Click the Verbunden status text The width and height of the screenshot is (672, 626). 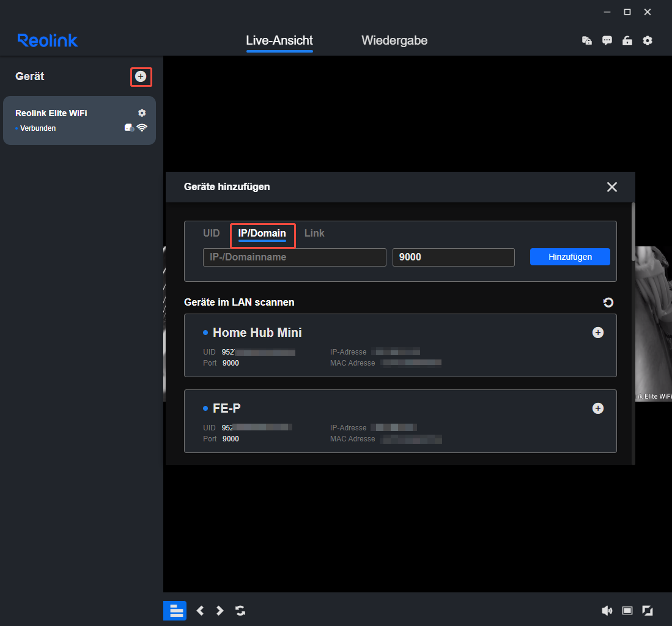(38, 128)
